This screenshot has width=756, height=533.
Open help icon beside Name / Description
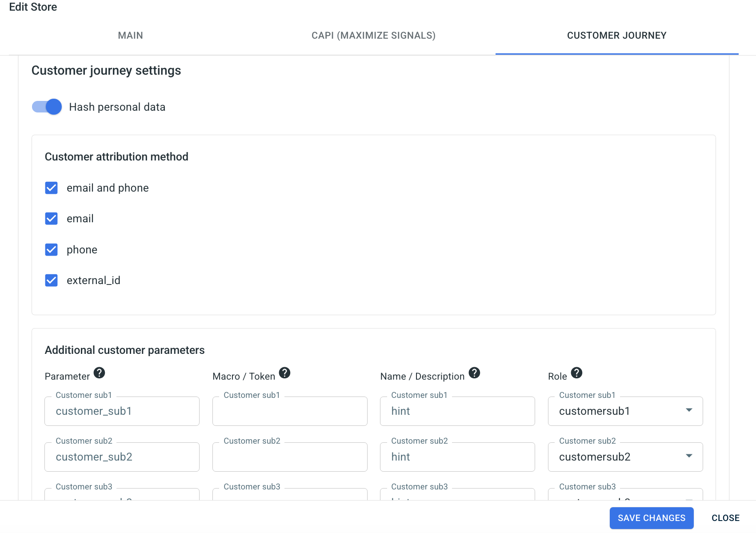pyautogui.click(x=474, y=373)
